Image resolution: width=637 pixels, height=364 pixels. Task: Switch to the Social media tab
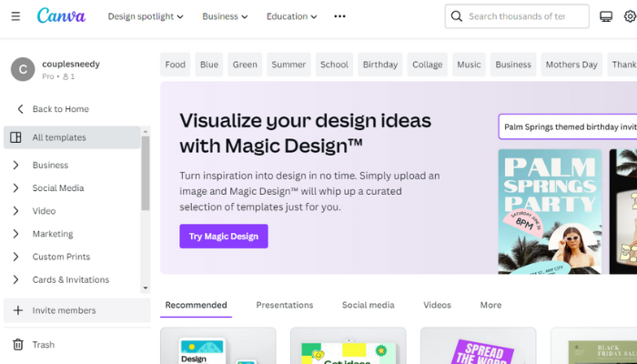[x=368, y=305]
